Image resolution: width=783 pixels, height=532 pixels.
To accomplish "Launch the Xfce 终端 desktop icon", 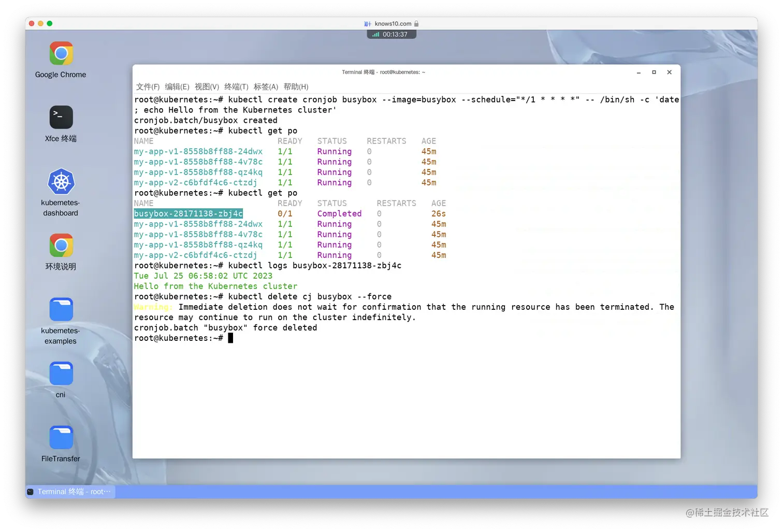I will (61, 117).
